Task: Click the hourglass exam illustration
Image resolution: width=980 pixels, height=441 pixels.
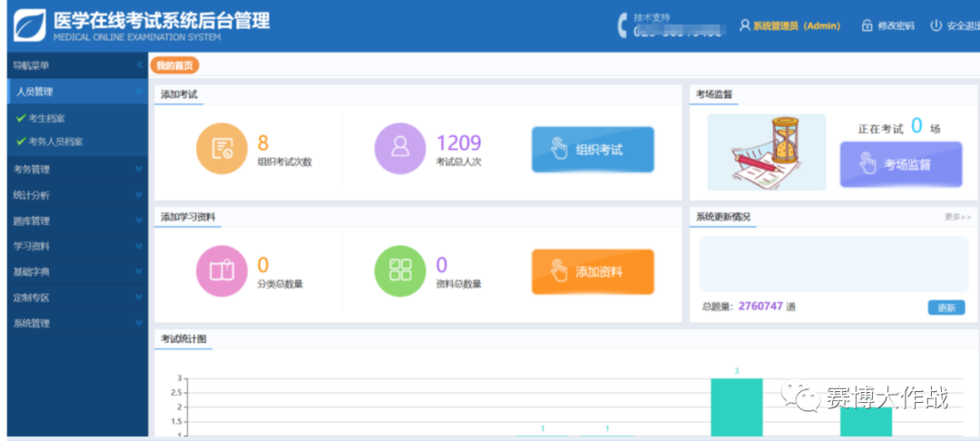Action: 766,152
